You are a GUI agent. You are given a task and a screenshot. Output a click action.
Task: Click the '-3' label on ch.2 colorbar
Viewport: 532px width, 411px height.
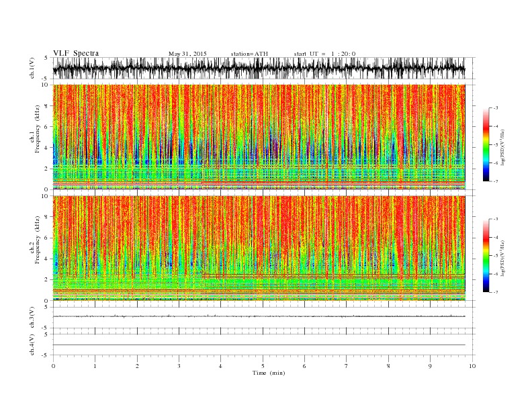point(495,219)
